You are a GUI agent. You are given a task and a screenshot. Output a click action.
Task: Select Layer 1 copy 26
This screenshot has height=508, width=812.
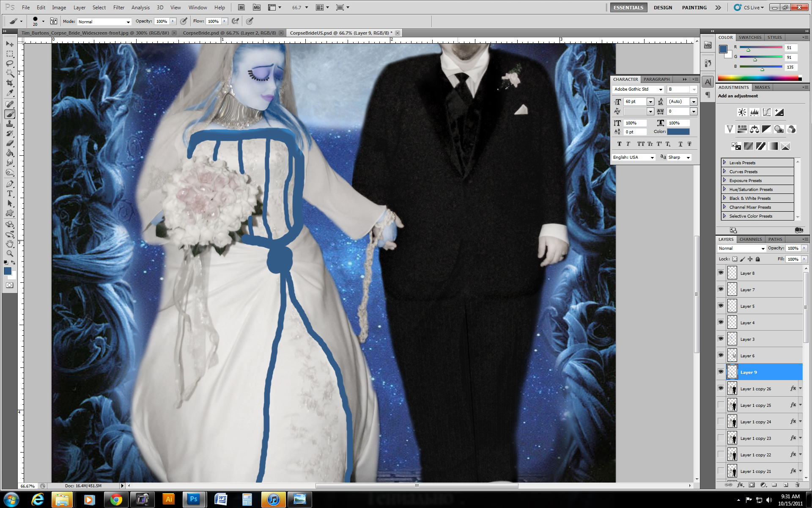point(764,388)
